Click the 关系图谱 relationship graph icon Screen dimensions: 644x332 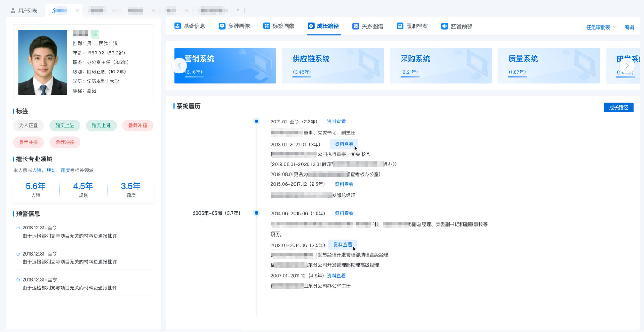(355, 26)
